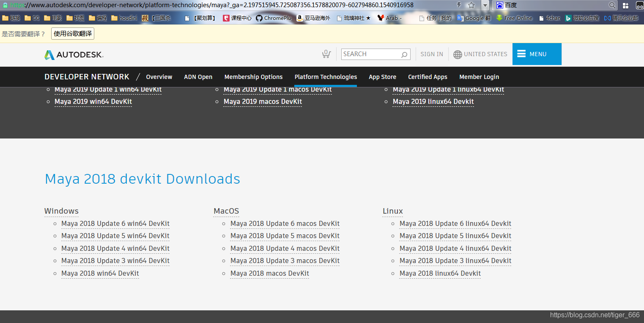Click the Autodesk logo
Image resolution: width=644 pixels, height=323 pixels.
(x=74, y=54)
